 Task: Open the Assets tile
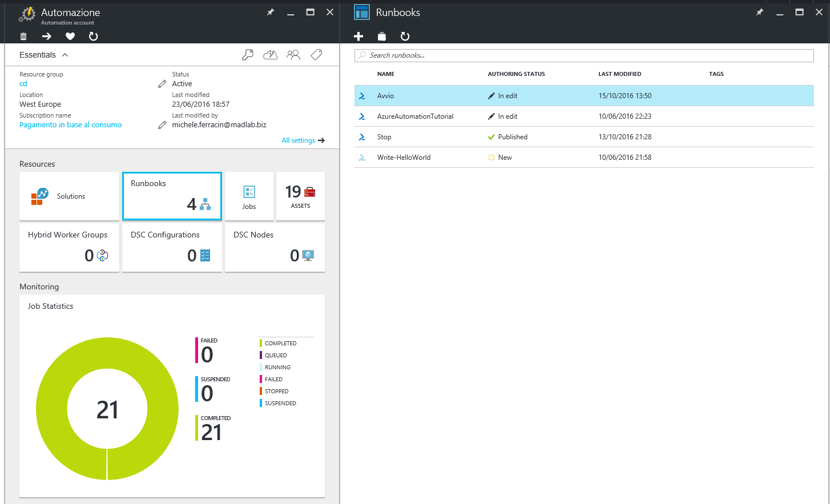(300, 196)
